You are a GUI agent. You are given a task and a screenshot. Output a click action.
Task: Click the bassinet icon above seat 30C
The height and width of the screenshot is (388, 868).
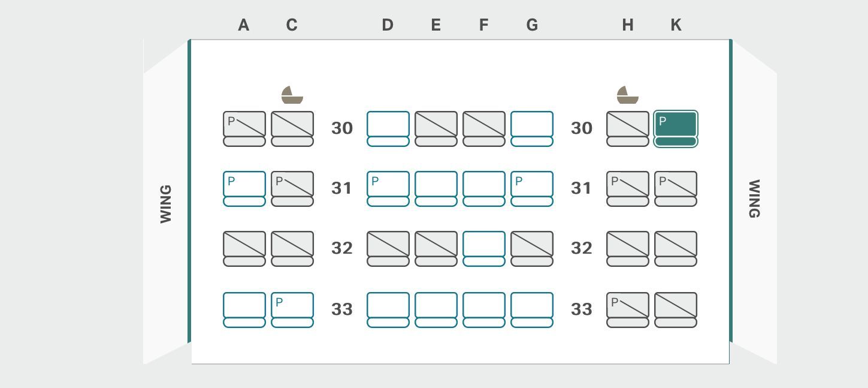[x=292, y=95]
